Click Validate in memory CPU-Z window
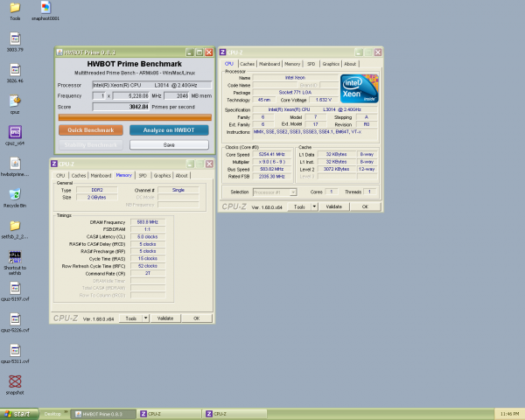This screenshot has height=420, width=525. click(165, 318)
